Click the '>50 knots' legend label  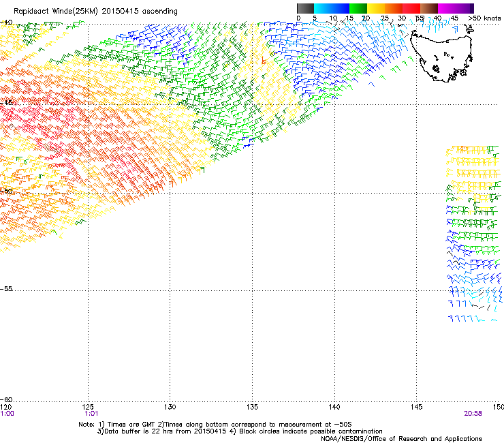point(484,18)
